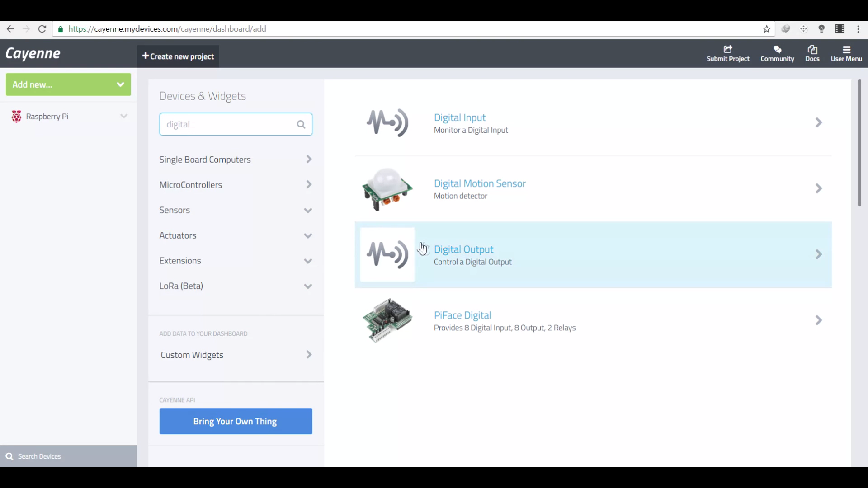This screenshot has width=868, height=488.
Task: Open the Add new... dropdown
Action: [68, 84]
